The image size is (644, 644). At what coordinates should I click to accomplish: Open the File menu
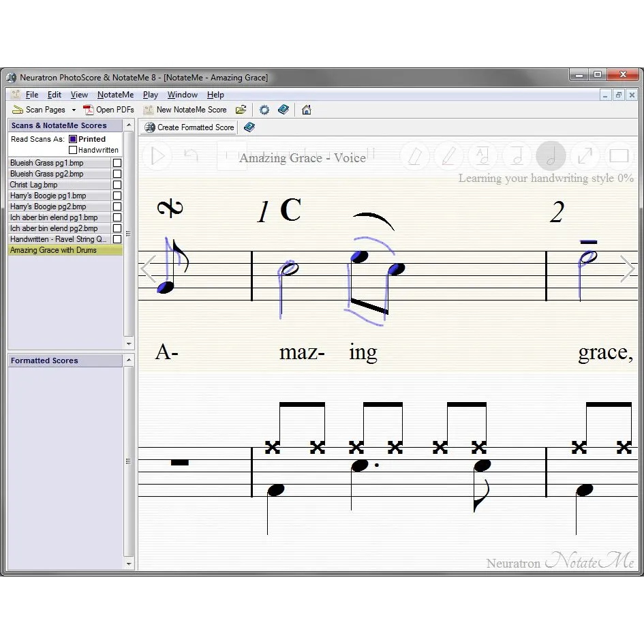pyautogui.click(x=32, y=95)
